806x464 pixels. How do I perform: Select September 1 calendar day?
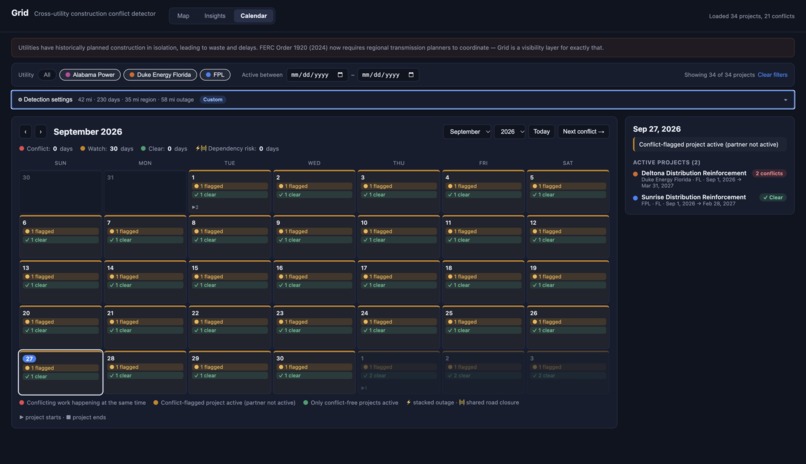[230, 192]
